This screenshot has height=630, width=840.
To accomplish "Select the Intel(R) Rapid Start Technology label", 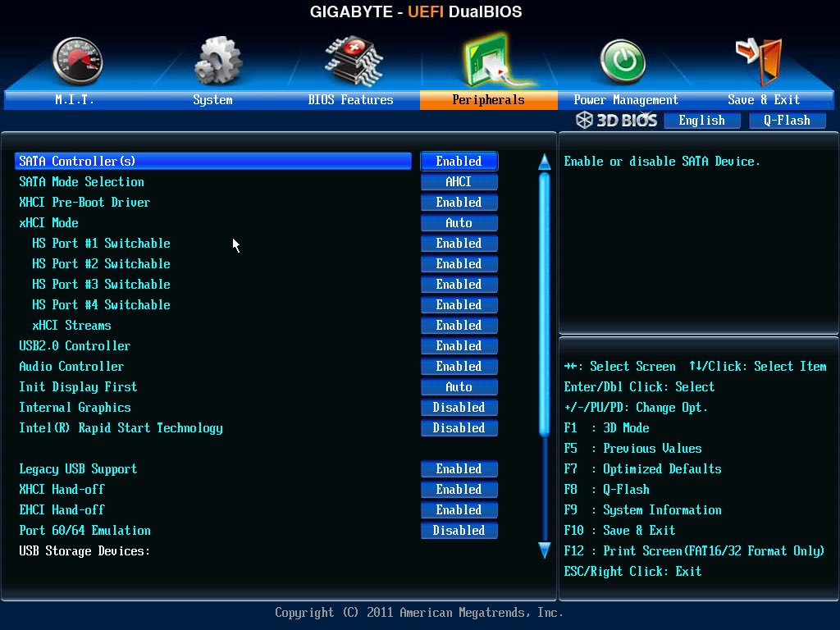I will tap(121, 428).
